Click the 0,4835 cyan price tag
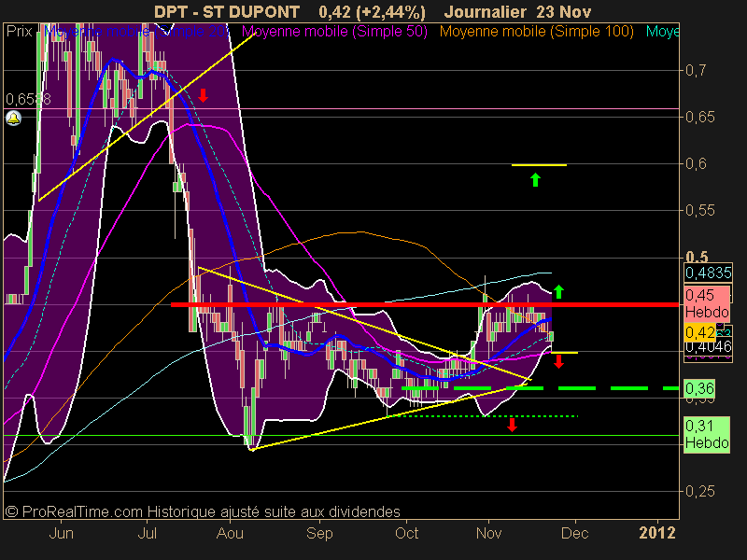Image resolution: width=747 pixels, height=560 pixels. click(x=708, y=273)
